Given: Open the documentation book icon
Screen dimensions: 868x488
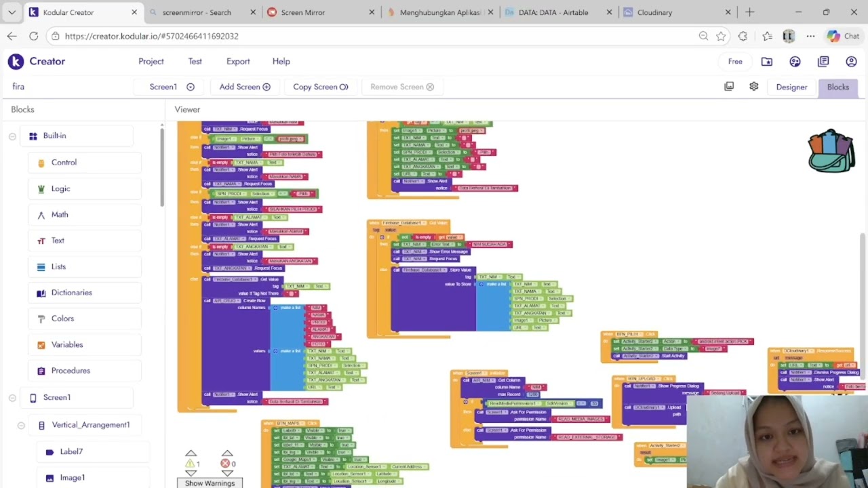Looking at the screenshot, I should coord(823,62).
